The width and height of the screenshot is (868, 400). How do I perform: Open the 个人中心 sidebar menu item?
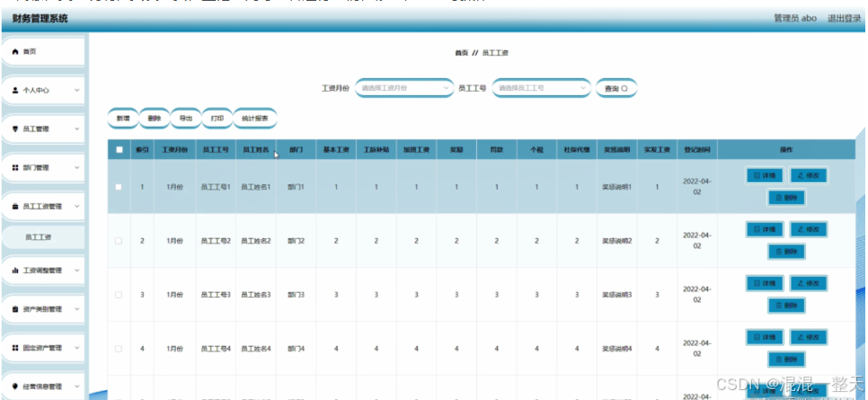tap(43, 90)
